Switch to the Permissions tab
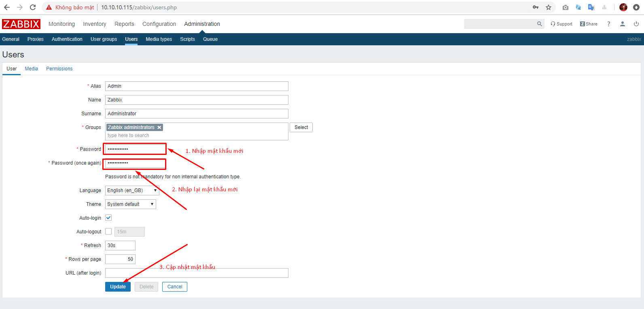Image resolution: width=644 pixels, height=309 pixels. tap(59, 69)
